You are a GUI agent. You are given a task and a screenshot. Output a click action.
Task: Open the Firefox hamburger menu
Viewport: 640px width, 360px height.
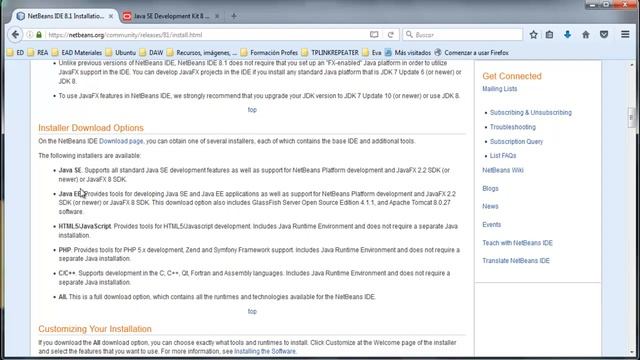click(625, 35)
